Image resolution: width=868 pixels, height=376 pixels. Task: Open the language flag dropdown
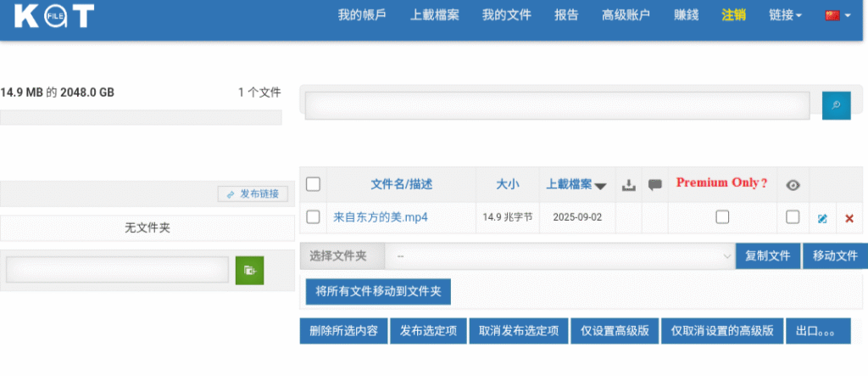(x=837, y=14)
